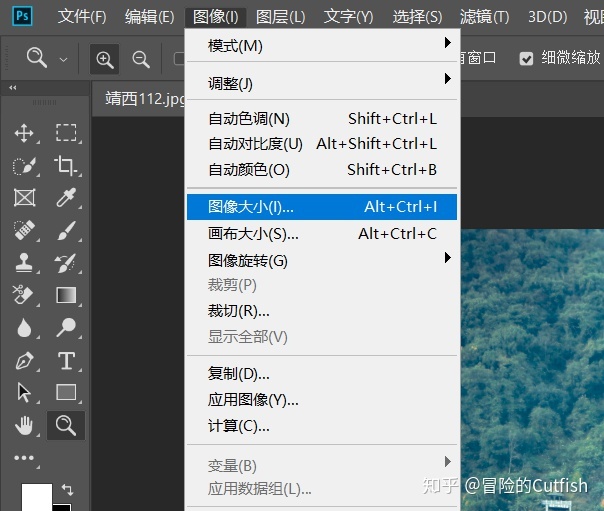Image resolution: width=604 pixels, height=511 pixels.
Task: Choose 自动对比度(U) from the menu
Action: 322,144
